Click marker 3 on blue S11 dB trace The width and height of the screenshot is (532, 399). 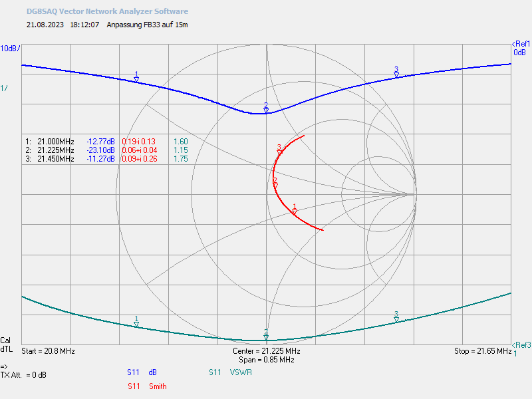[x=396, y=72]
